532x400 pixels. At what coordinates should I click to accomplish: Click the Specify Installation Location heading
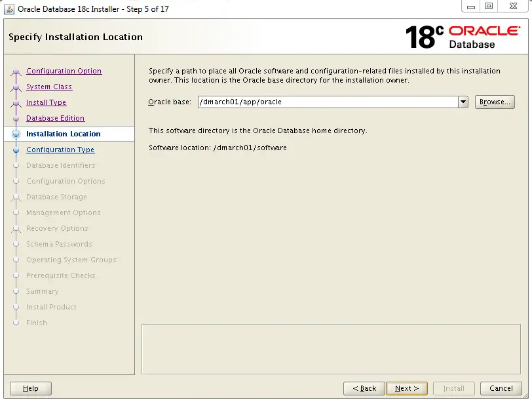tap(75, 37)
